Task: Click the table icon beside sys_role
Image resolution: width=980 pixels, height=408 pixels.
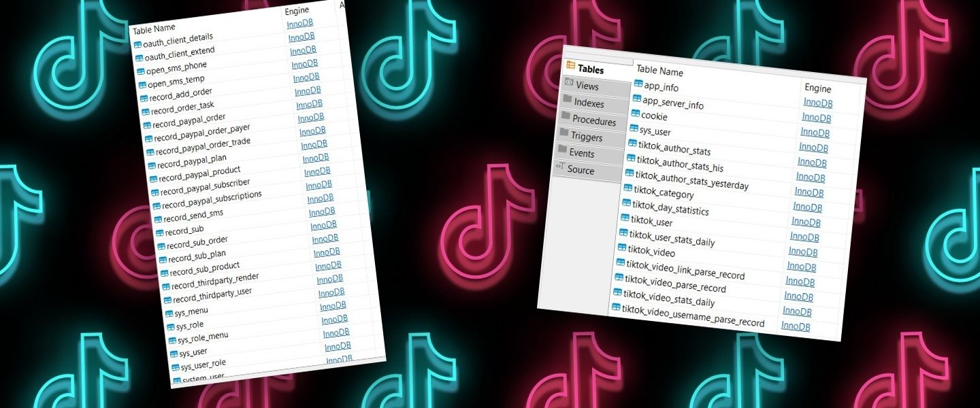Action: tap(171, 327)
